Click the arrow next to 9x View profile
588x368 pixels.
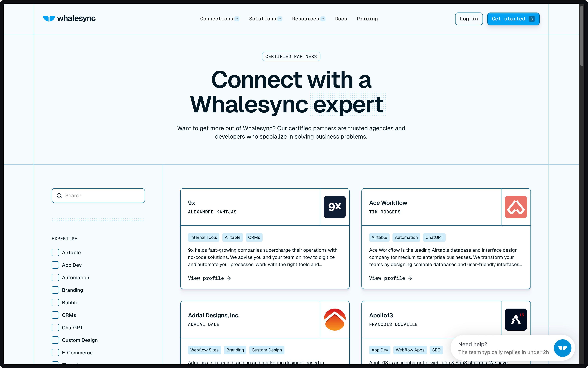(x=229, y=278)
